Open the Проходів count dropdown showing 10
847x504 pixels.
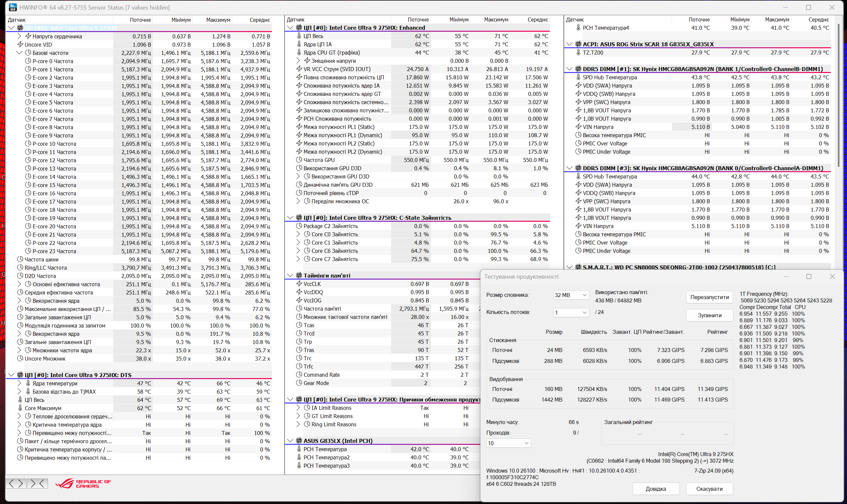coord(508,443)
